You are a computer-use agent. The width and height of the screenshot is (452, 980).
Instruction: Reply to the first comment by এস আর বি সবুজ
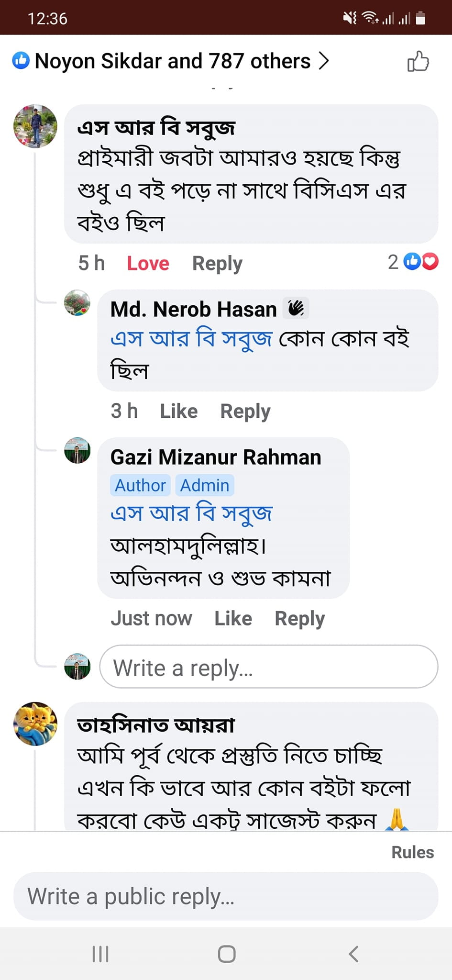(217, 263)
